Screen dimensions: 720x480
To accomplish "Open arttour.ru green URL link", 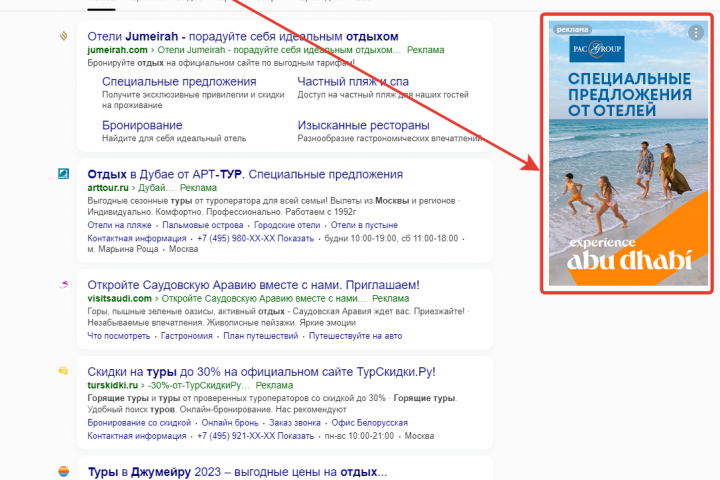I will pos(108,187).
